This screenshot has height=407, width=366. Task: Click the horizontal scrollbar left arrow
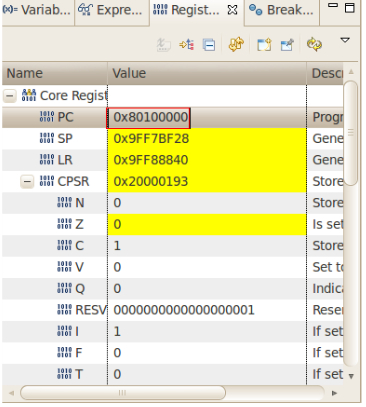(x=11, y=393)
